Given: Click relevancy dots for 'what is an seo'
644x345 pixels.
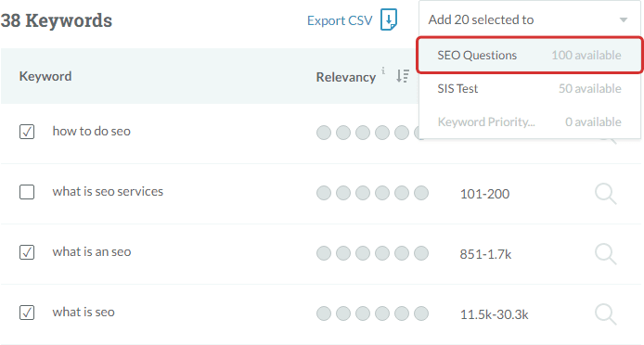Looking at the screenshot, I should tap(372, 253).
